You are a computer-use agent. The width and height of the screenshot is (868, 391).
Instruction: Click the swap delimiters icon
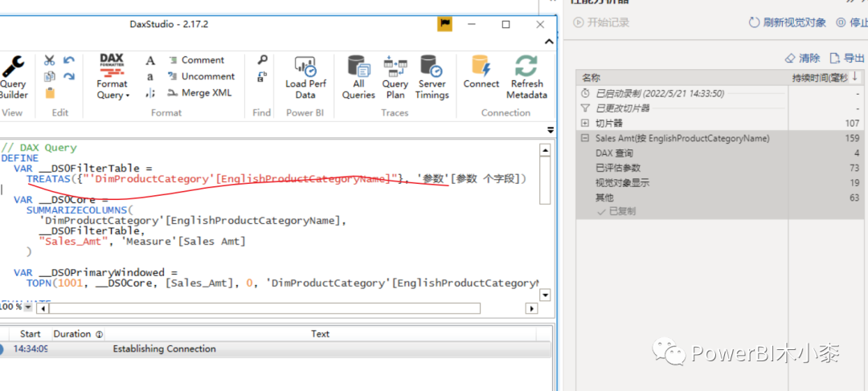pos(150,93)
